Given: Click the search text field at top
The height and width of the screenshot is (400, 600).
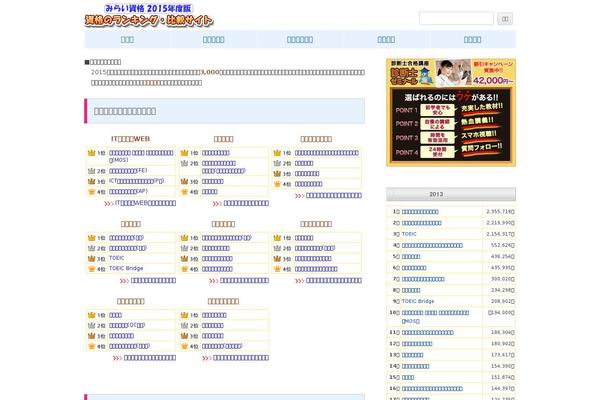Looking at the screenshot, I should [x=456, y=18].
